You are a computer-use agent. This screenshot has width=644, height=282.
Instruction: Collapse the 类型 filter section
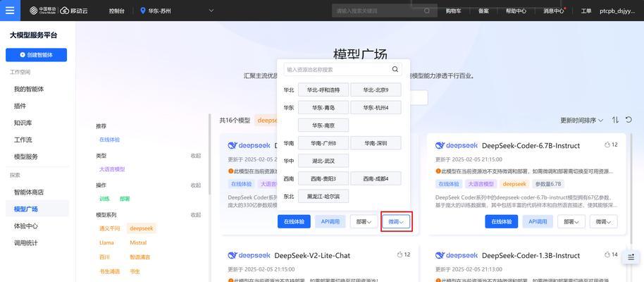click(195, 156)
